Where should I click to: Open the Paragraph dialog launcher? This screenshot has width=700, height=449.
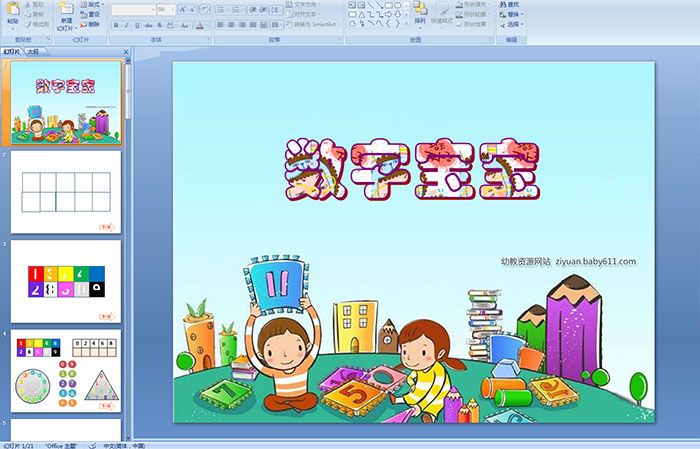click(340, 40)
